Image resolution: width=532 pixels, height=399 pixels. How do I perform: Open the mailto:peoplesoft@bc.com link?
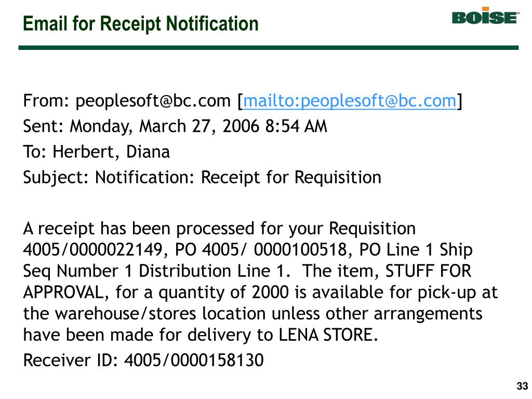[x=350, y=101]
